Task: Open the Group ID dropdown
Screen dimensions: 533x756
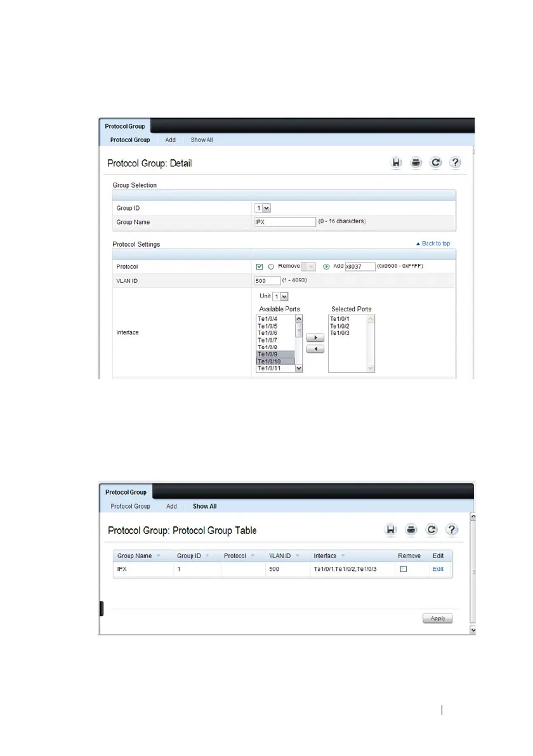Action: coord(263,208)
